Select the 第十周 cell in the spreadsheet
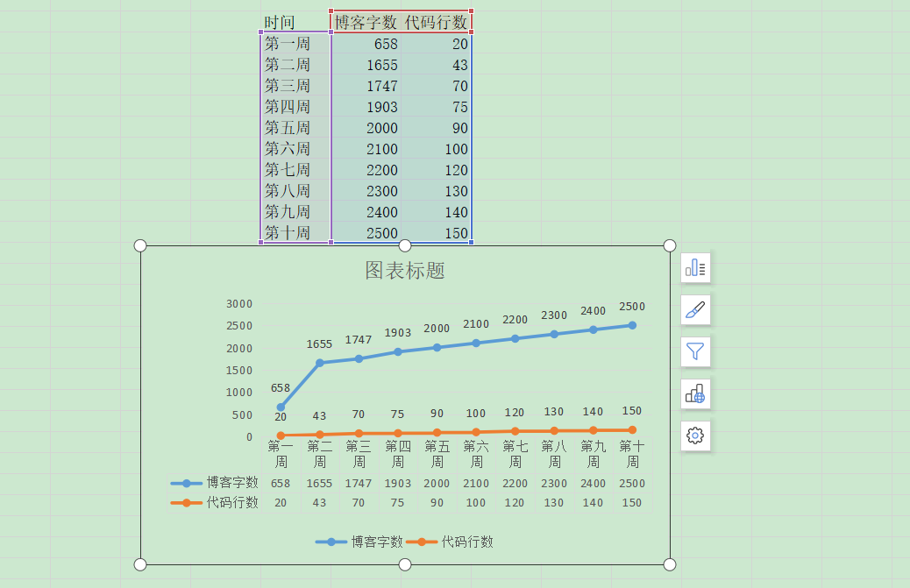Image resolution: width=910 pixels, height=588 pixels. click(295, 232)
